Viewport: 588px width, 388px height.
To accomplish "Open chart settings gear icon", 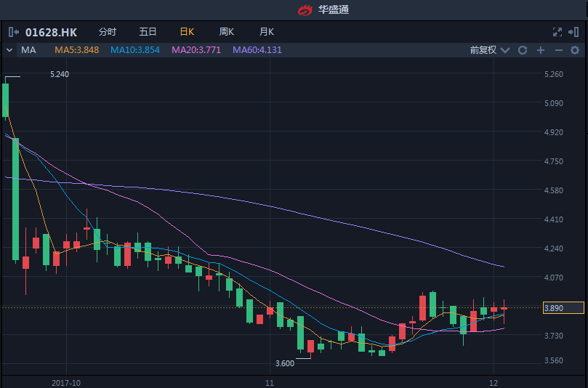I will click(x=575, y=50).
